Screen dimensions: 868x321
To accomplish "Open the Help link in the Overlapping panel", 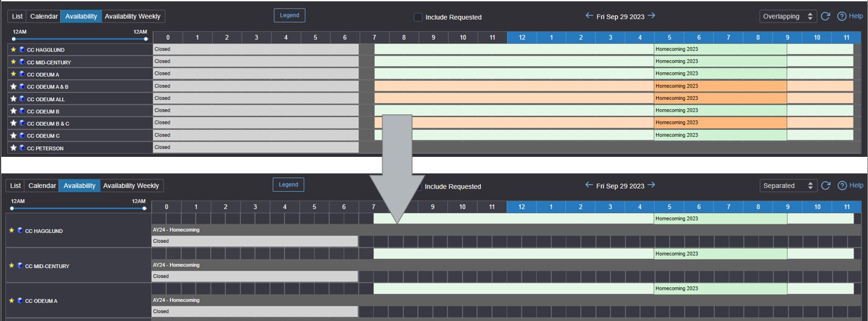I will pyautogui.click(x=851, y=17).
